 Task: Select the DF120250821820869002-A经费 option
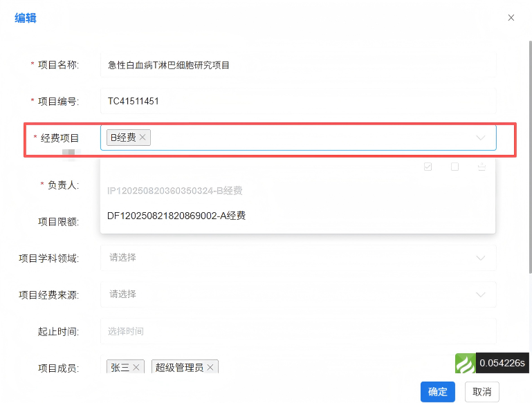tap(176, 216)
